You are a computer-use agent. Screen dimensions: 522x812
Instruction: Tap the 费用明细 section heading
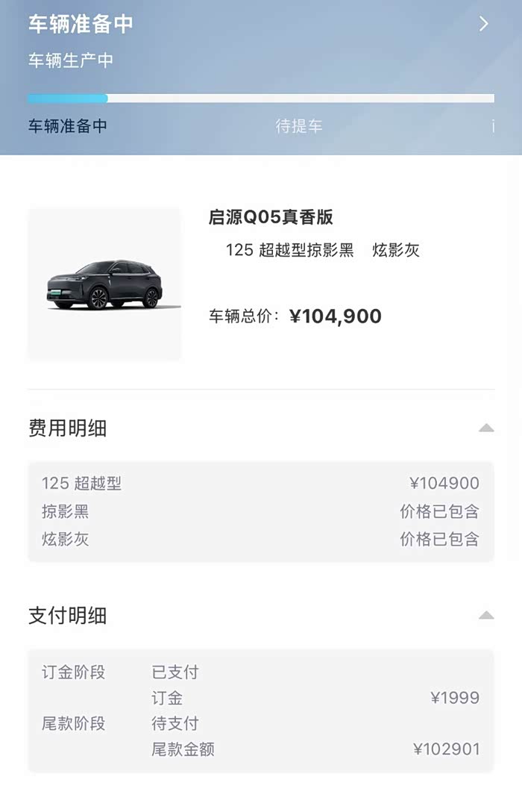pyautogui.click(x=68, y=428)
